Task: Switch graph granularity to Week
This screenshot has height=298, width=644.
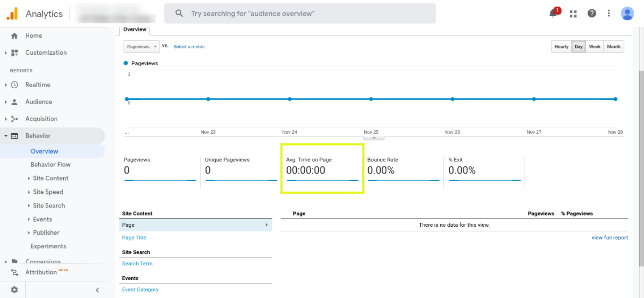Action: 594,47
